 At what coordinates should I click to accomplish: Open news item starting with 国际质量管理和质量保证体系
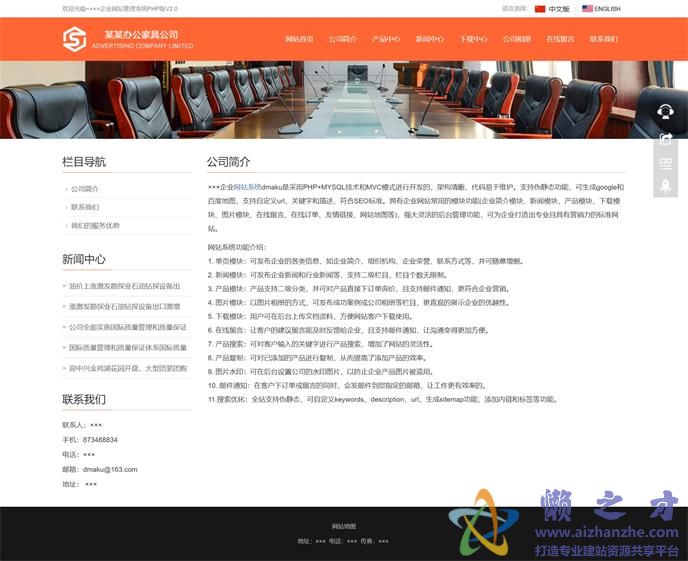click(128, 348)
